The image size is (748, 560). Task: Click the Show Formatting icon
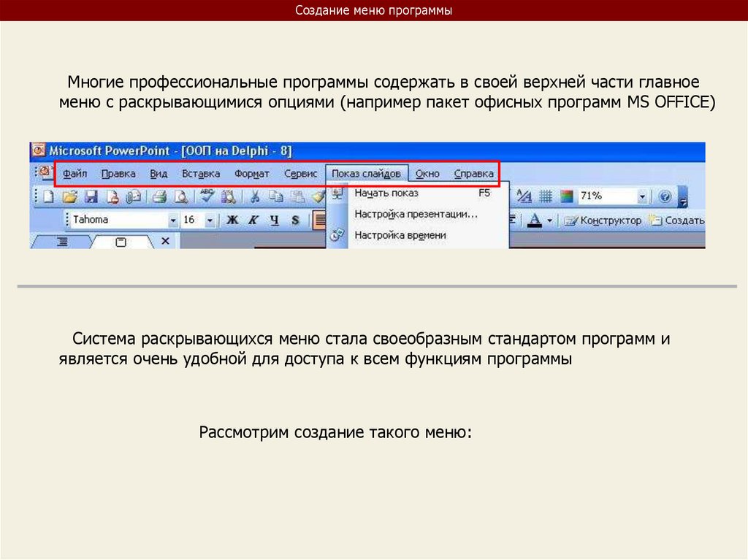click(524, 196)
